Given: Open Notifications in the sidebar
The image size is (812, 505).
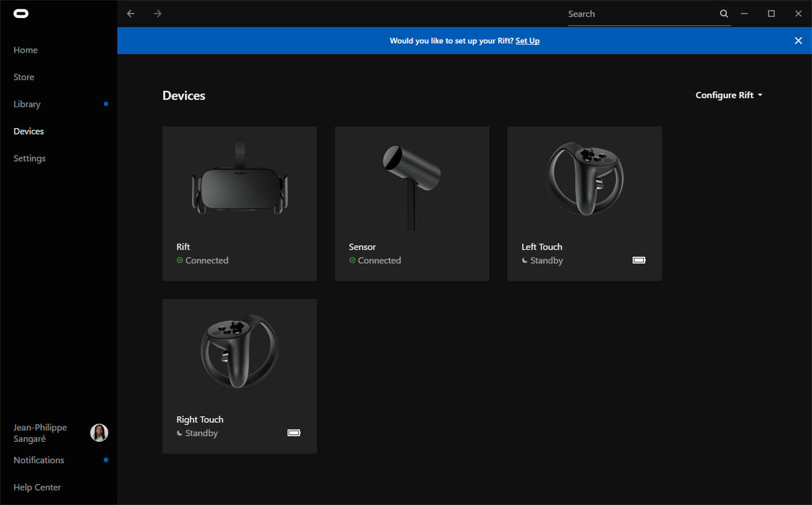Looking at the screenshot, I should click(x=39, y=460).
